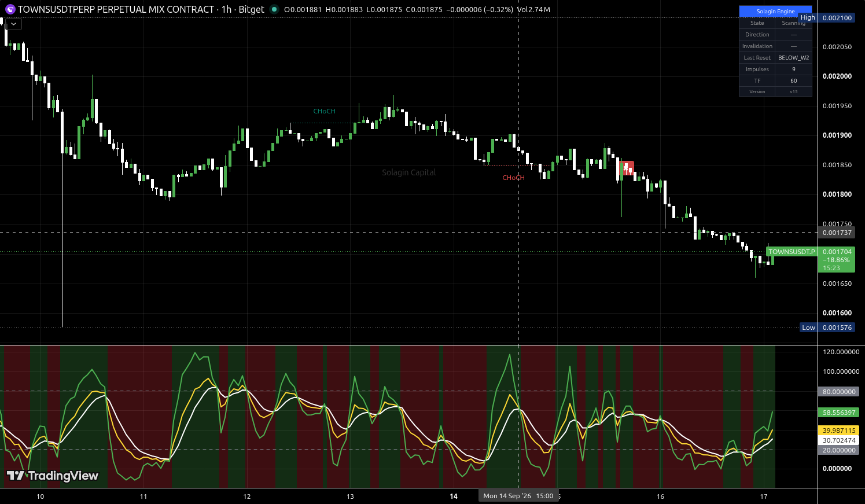The width and height of the screenshot is (865, 504).
Task: Click the Direction row label
Action: tap(757, 35)
